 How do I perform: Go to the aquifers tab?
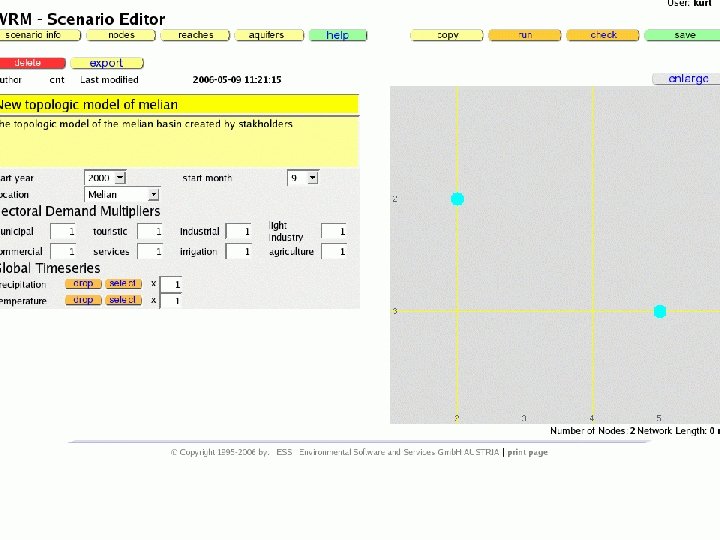pyautogui.click(x=270, y=35)
